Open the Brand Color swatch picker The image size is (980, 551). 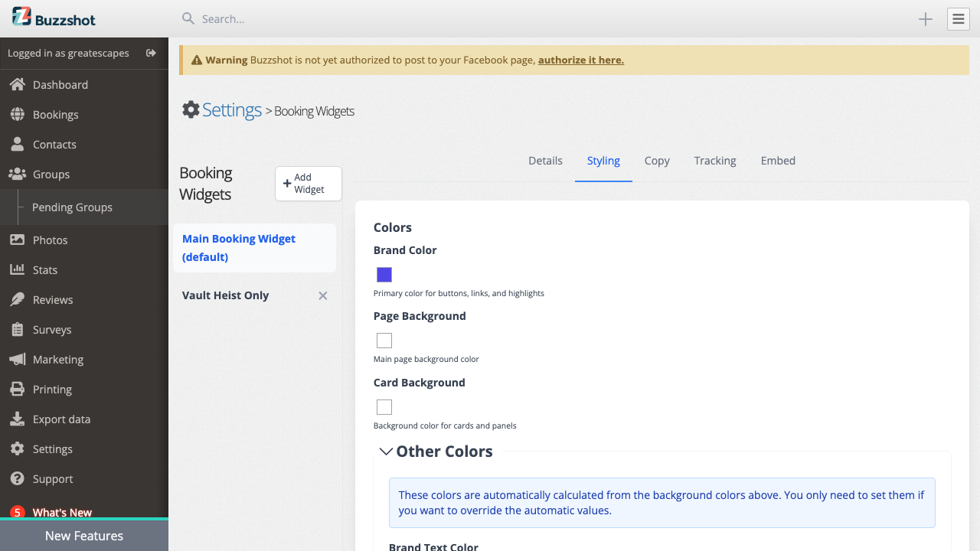point(384,274)
